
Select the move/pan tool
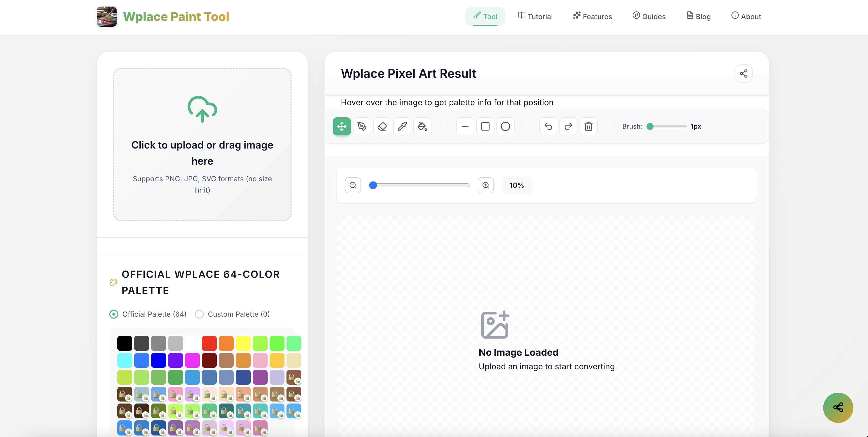(x=342, y=126)
